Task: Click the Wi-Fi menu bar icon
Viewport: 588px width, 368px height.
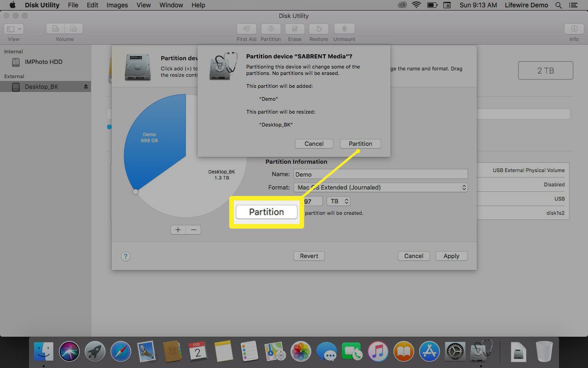Action: pyautogui.click(x=417, y=5)
